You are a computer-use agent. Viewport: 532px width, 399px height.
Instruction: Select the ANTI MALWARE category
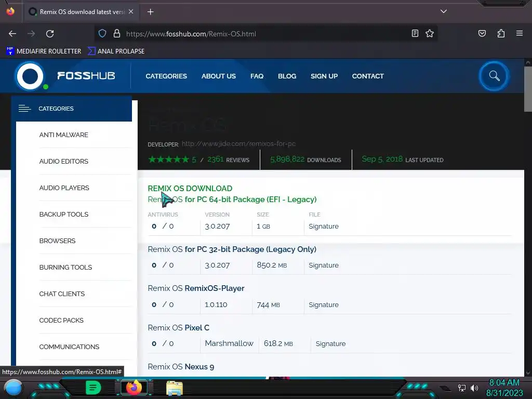coord(63,135)
